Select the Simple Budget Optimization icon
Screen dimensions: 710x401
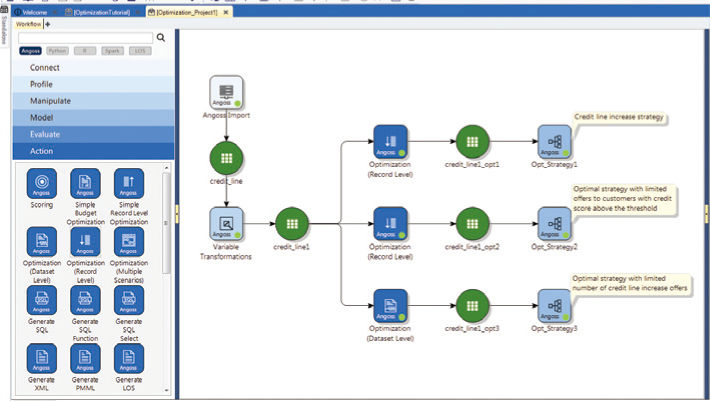coord(85,184)
